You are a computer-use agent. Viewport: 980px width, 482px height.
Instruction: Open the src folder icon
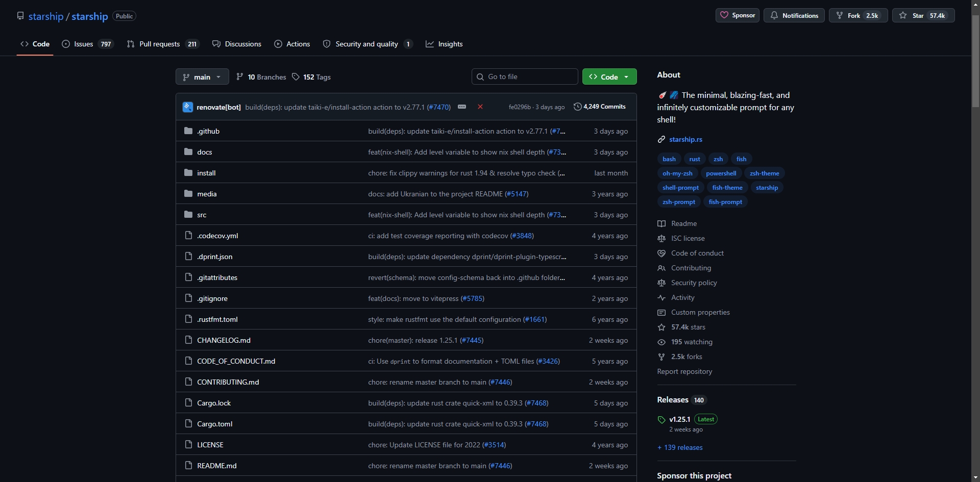(188, 215)
